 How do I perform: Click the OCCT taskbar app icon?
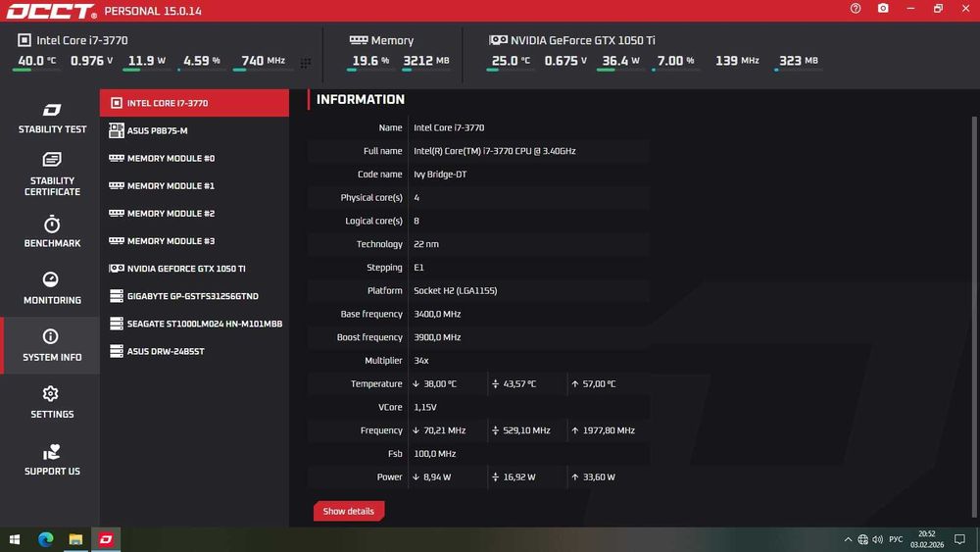106,539
